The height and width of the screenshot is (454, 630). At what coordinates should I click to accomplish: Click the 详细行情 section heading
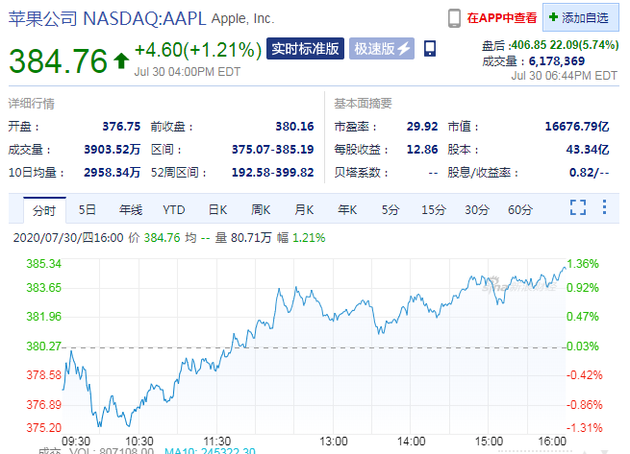[31, 104]
